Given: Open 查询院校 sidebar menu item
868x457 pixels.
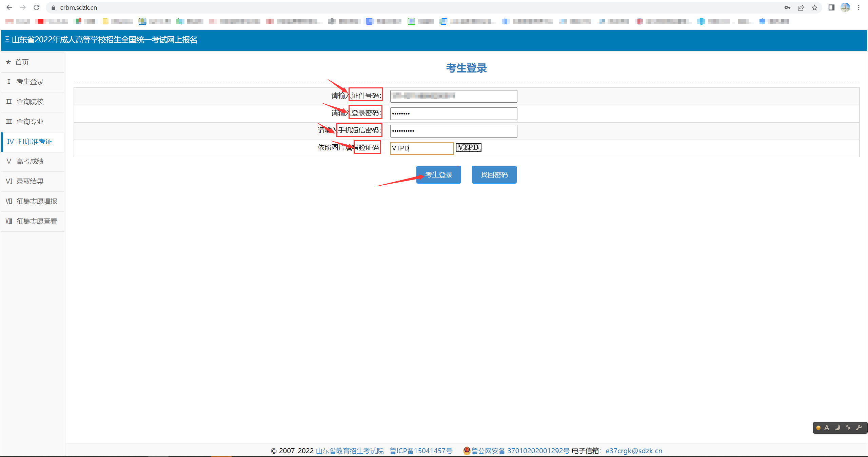Looking at the screenshot, I should click(x=30, y=102).
